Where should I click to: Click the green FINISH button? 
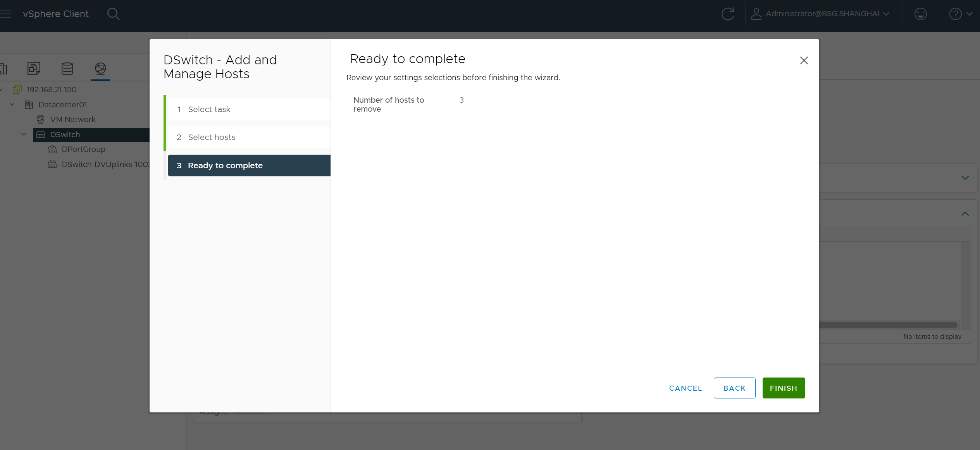[783, 388]
